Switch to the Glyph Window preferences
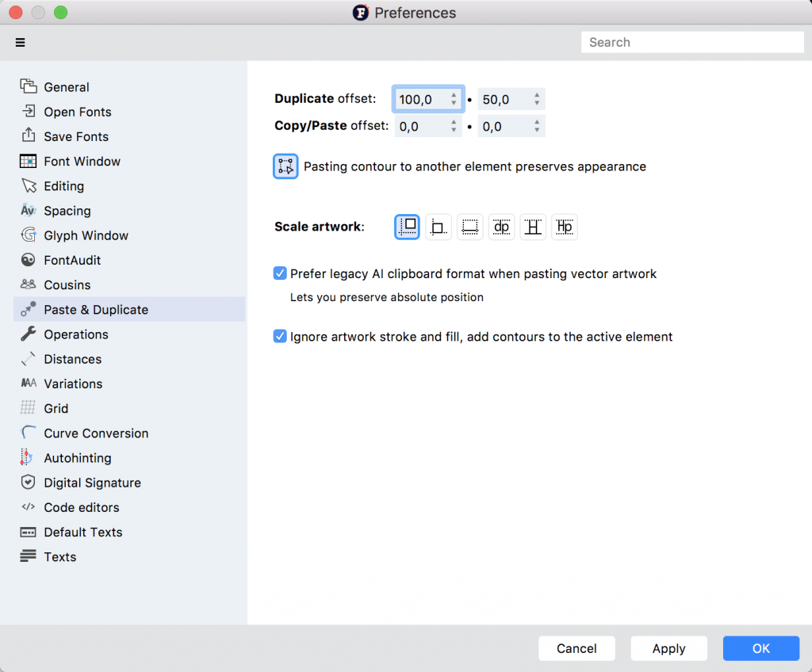Viewport: 812px width, 672px height. pyautogui.click(x=86, y=235)
